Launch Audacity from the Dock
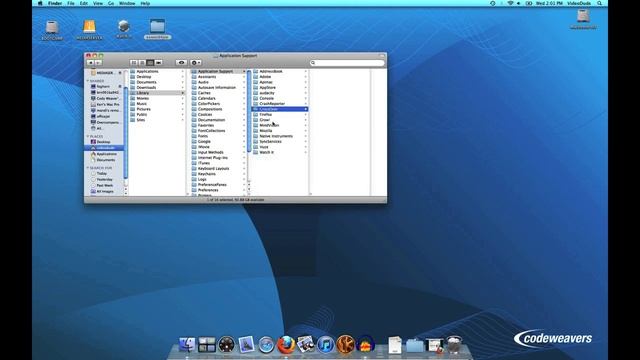The height and width of the screenshot is (360, 640). pyautogui.click(x=365, y=345)
